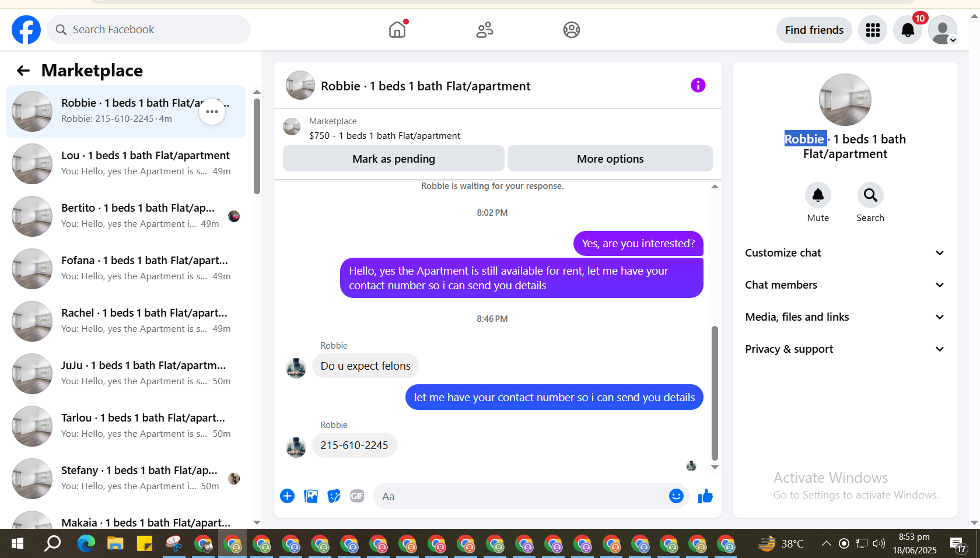Click in the Search Facebook field
Screen dimensions: 980x558
(149, 30)
